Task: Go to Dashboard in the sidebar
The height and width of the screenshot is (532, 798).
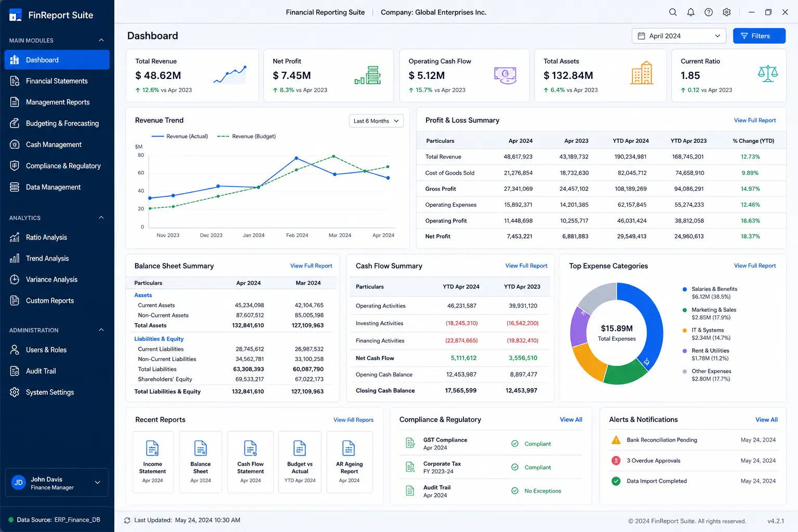Action: tap(57, 60)
